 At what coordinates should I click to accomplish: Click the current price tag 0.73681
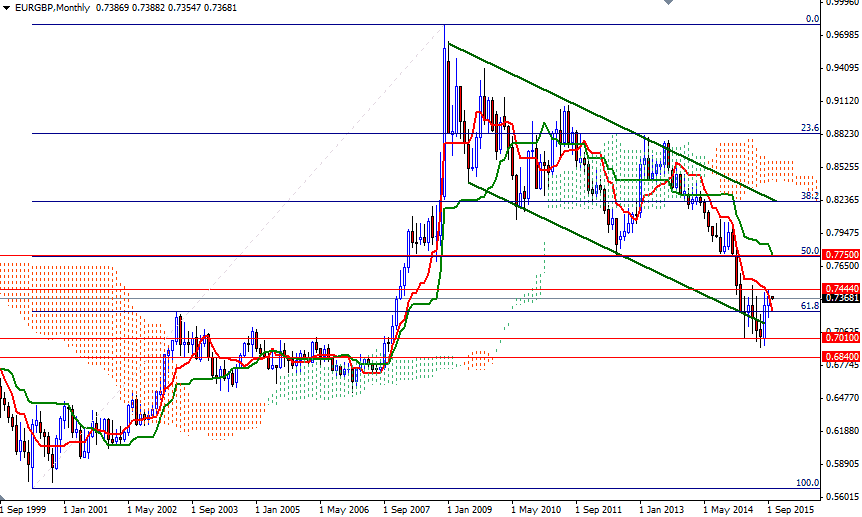coord(841,298)
